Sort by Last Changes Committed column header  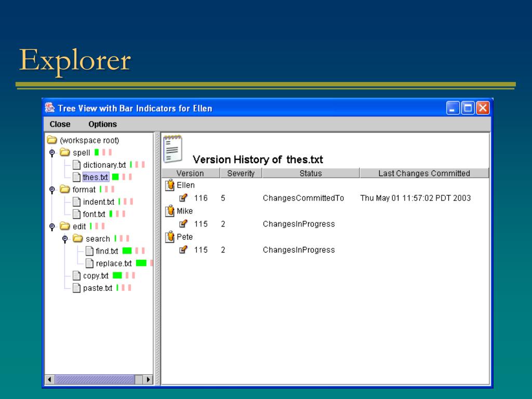click(424, 173)
